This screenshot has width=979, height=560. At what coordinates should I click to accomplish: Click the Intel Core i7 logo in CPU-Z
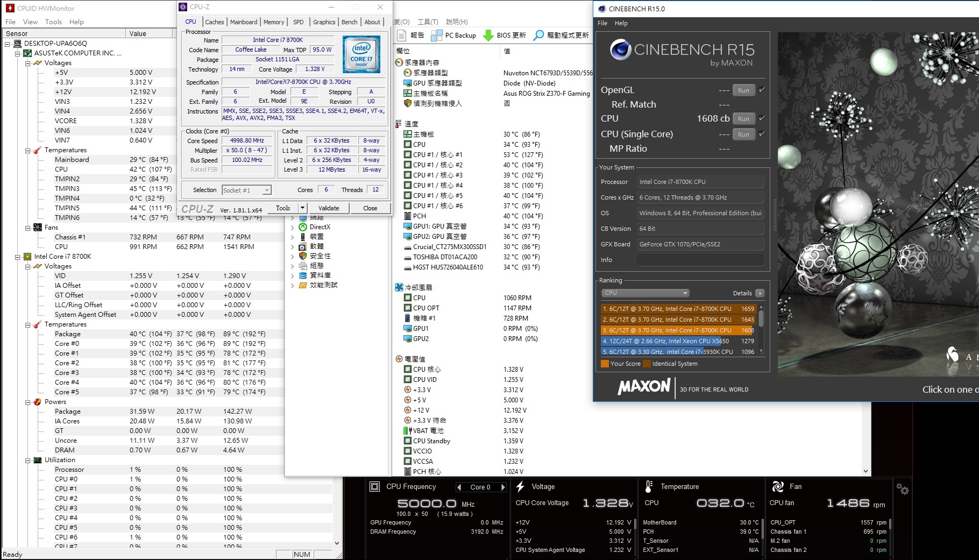point(361,54)
